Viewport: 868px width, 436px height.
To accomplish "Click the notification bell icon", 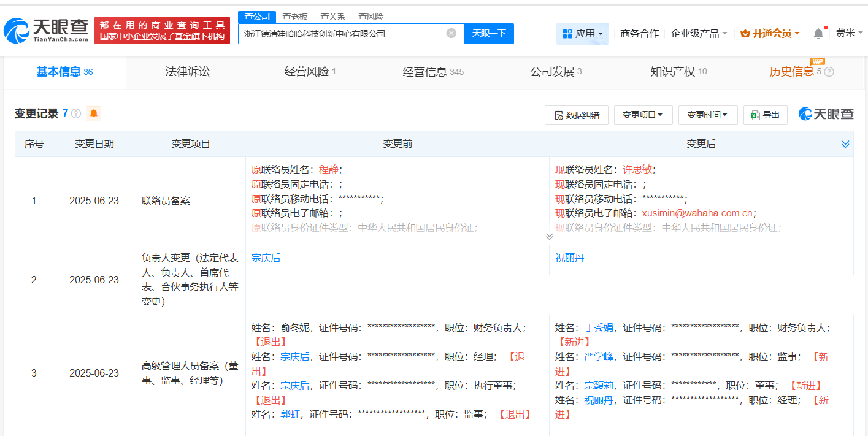I will 818,33.
